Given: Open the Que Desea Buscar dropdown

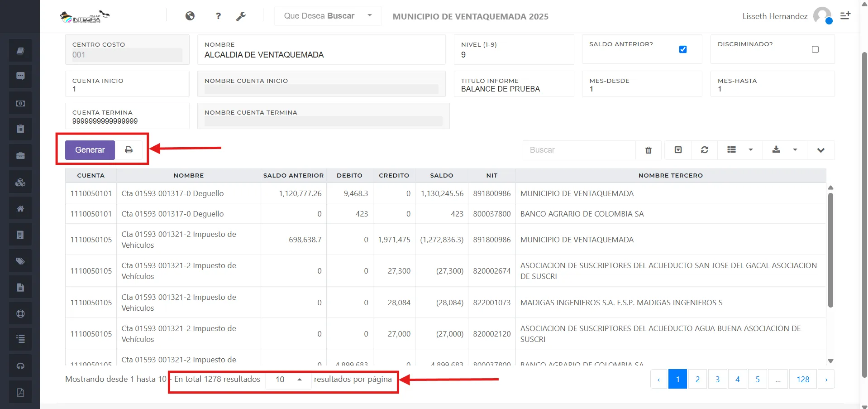Looking at the screenshot, I should pos(327,16).
